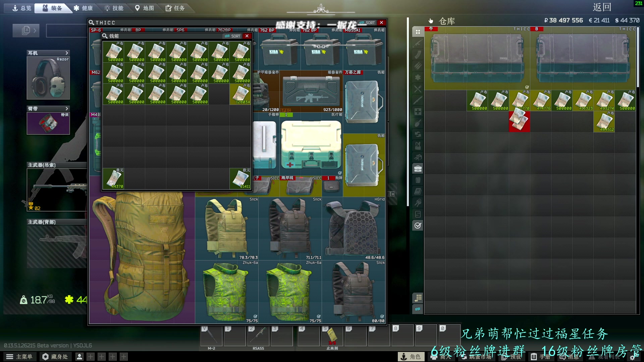Click the first plus icon in bottom bar
This screenshot has height=362, width=644.
(91, 357)
